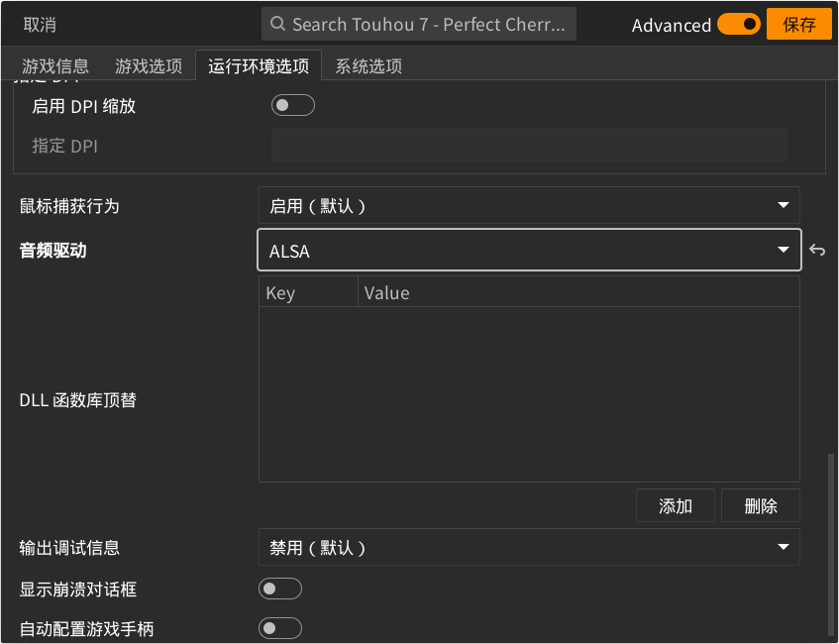Open the 鼠标捕获行为 dropdown
839x644 pixels.
[x=529, y=205]
